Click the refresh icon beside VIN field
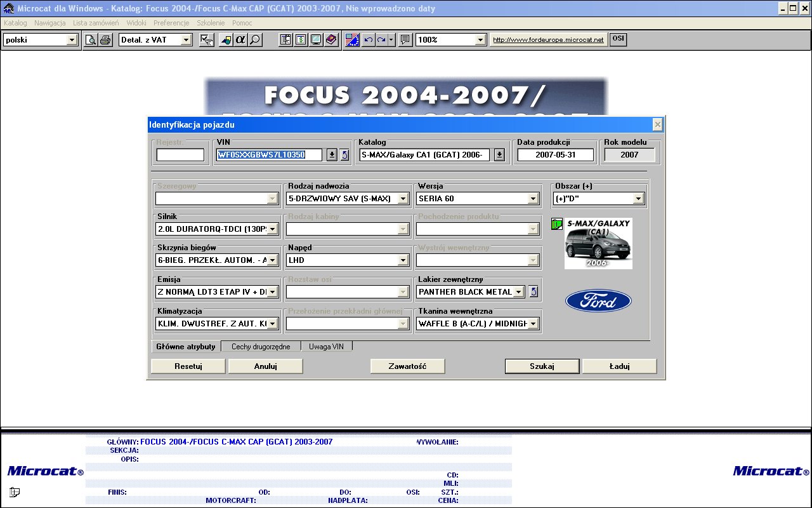 (x=344, y=155)
